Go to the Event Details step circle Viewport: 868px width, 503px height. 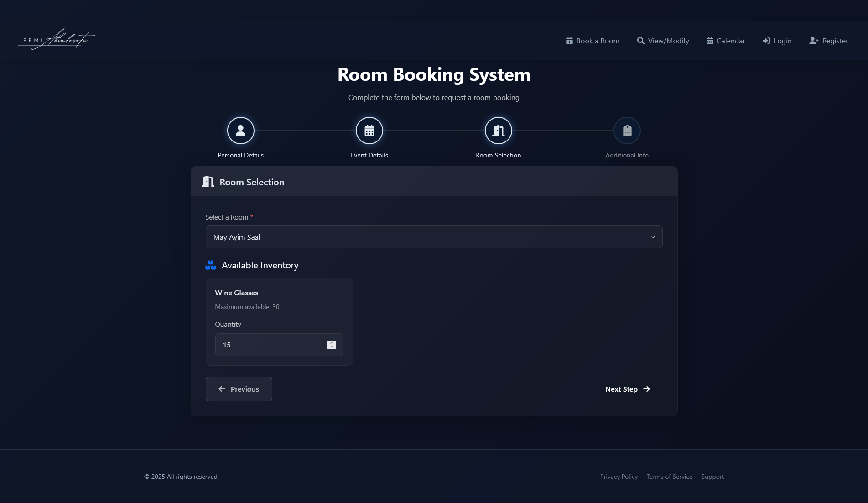(x=369, y=131)
